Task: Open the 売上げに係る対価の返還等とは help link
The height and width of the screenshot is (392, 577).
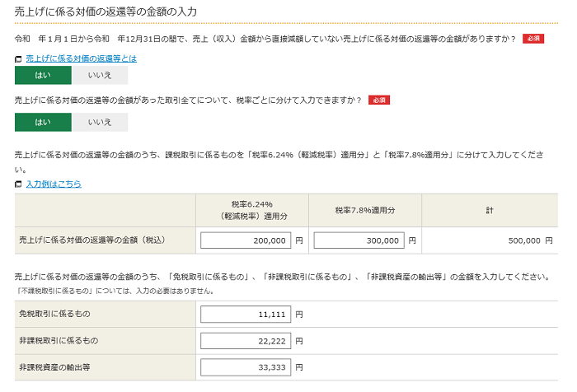Action: tap(81, 58)
